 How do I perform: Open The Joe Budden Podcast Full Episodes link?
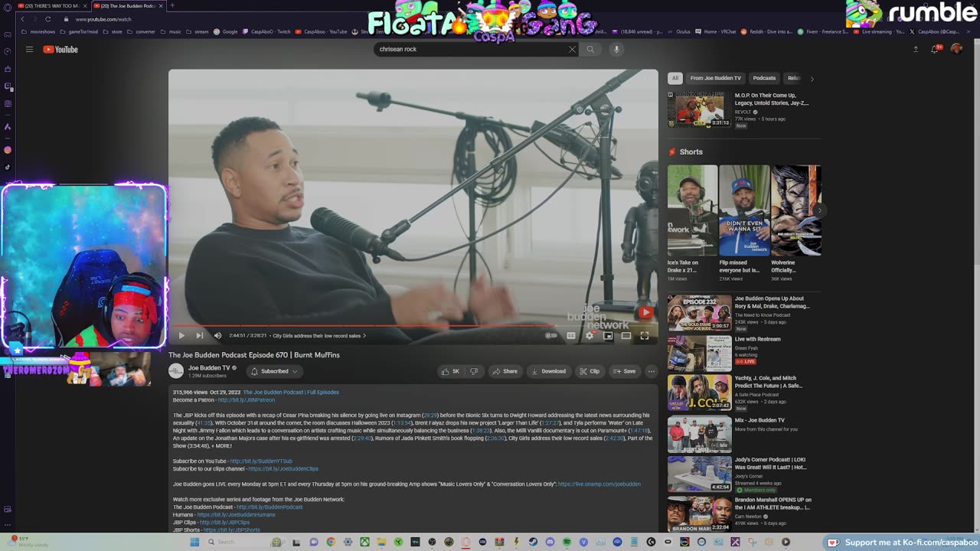pyautogui.click(x=291, y=392)
